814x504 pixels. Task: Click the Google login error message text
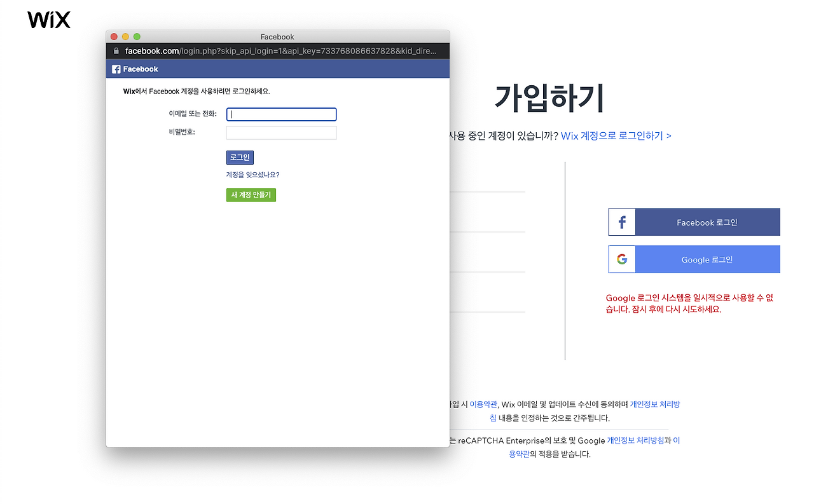point(689,304)
